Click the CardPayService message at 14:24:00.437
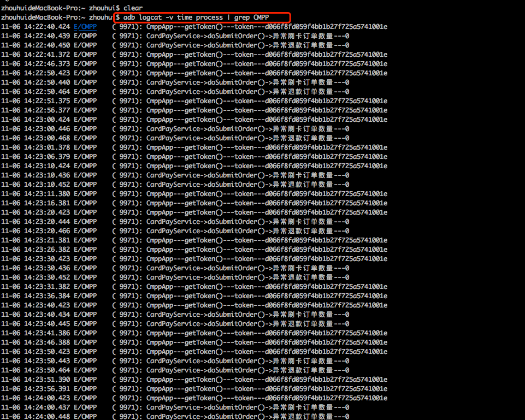525x420 pixels. tap(248, 407)
